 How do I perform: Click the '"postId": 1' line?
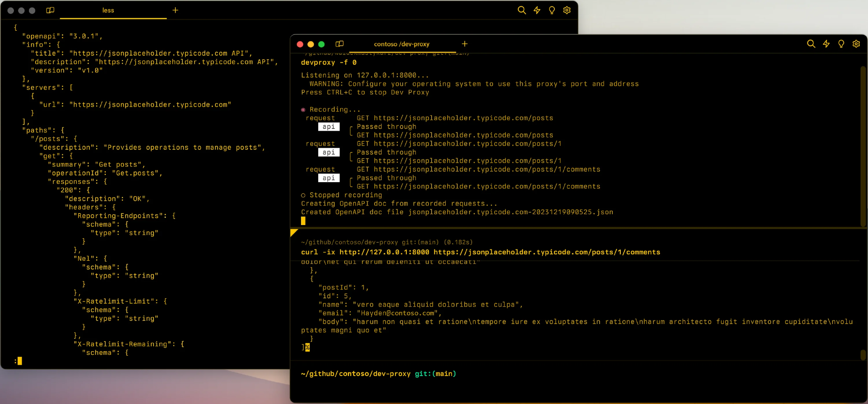(344, 287)
